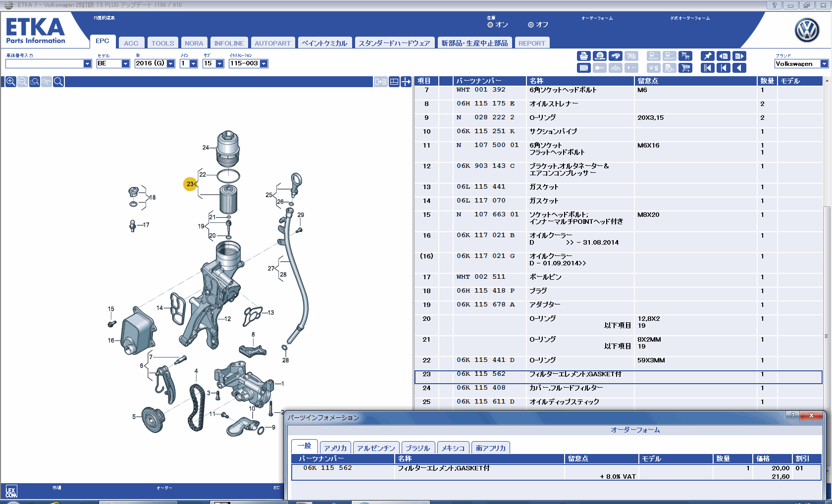Select the オフ stock radio button
832x504 pixels.
[x=531, y=25]
